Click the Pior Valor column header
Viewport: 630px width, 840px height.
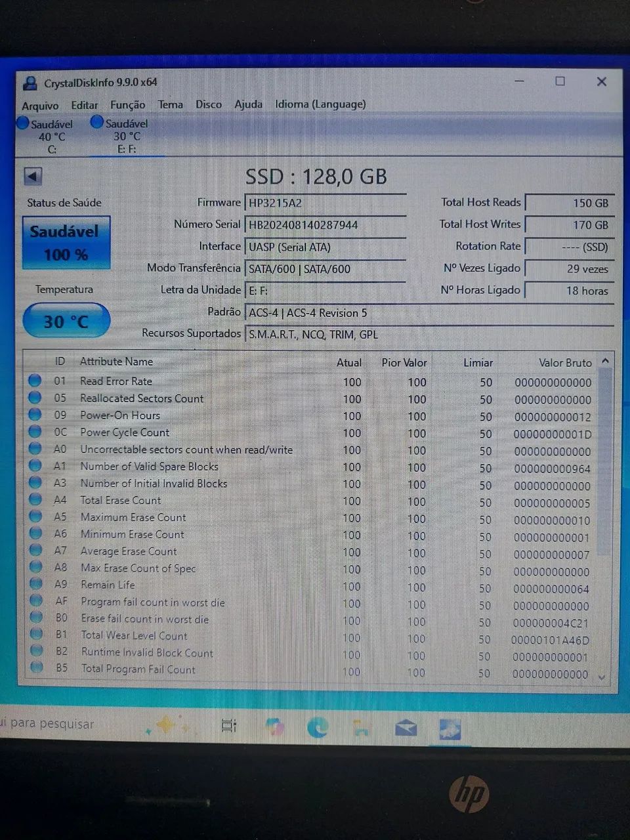point(404,363)
